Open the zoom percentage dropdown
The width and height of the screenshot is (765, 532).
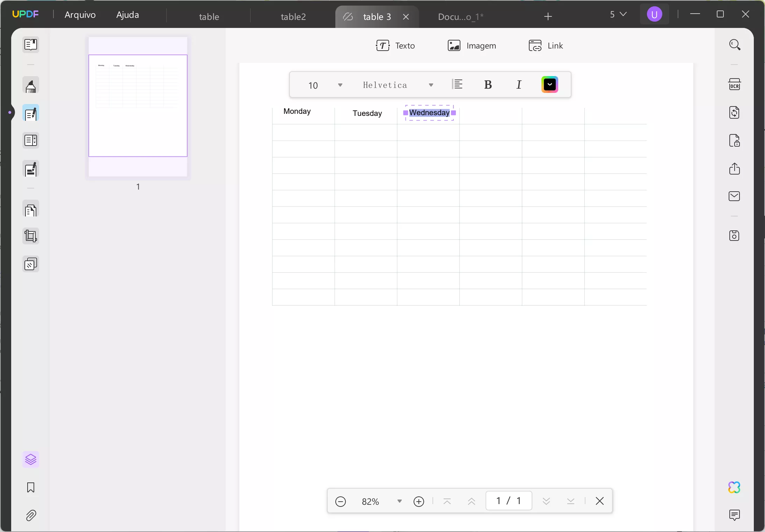point(399,501)
